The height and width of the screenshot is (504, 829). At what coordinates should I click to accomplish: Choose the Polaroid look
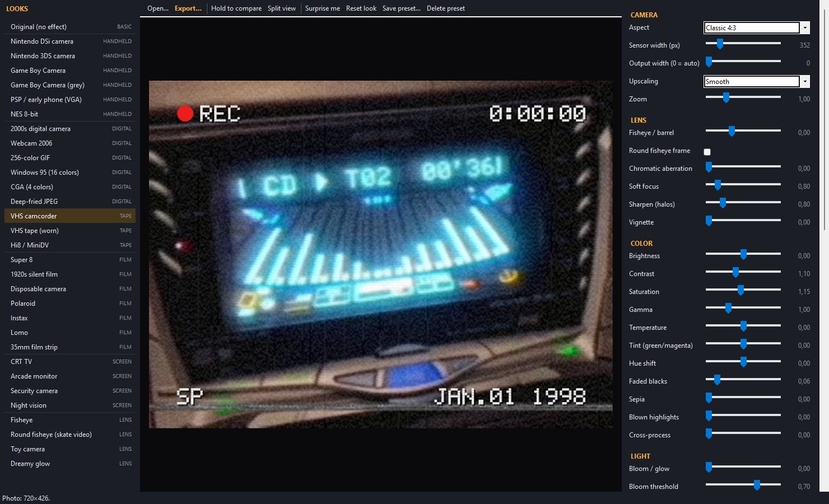pyautogui.click(x=70, y=304)
